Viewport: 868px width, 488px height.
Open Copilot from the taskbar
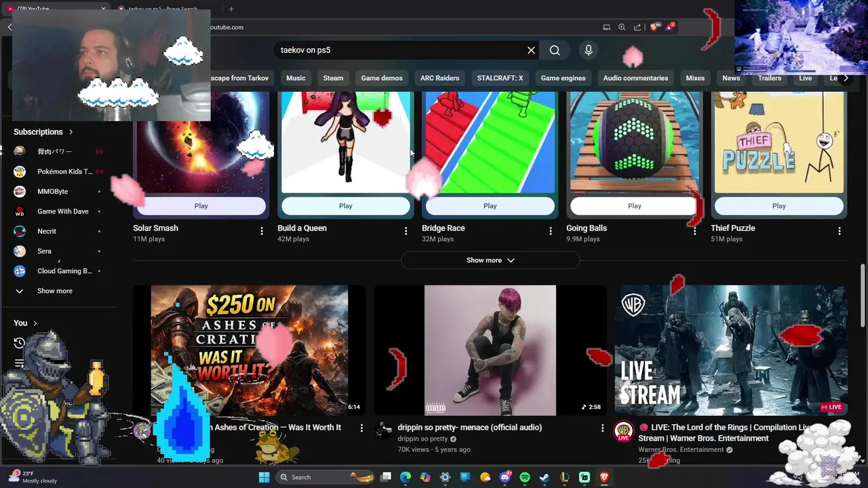[x=425, y=477]
